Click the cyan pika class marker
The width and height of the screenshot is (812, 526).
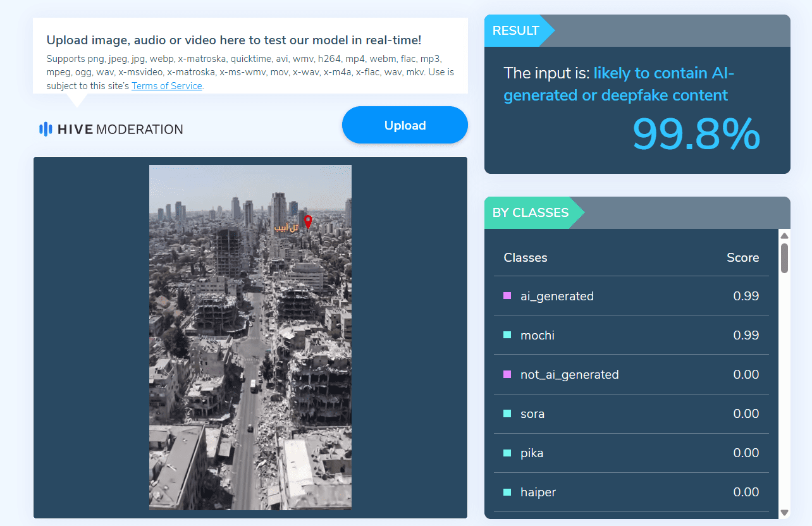(507, 453)
